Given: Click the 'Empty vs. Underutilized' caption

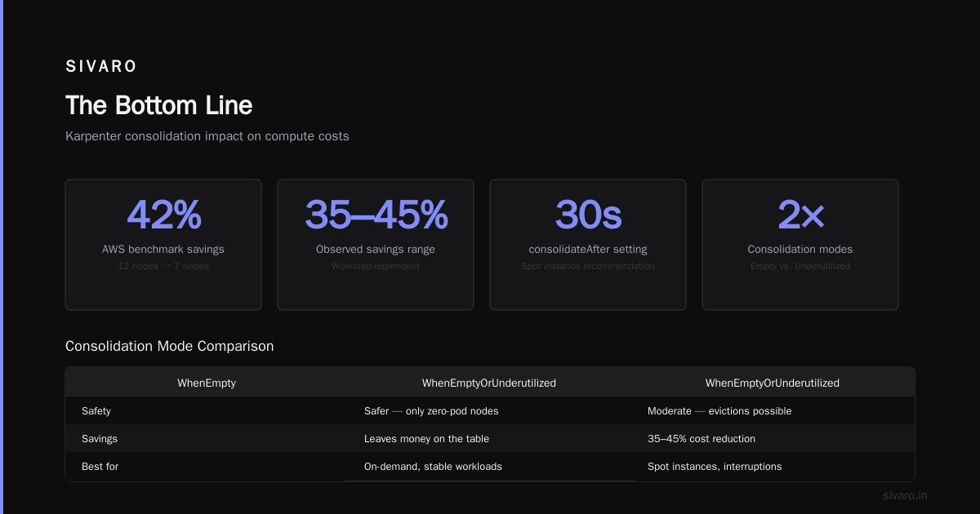Looking at the screenshot, I should (800, 266).
